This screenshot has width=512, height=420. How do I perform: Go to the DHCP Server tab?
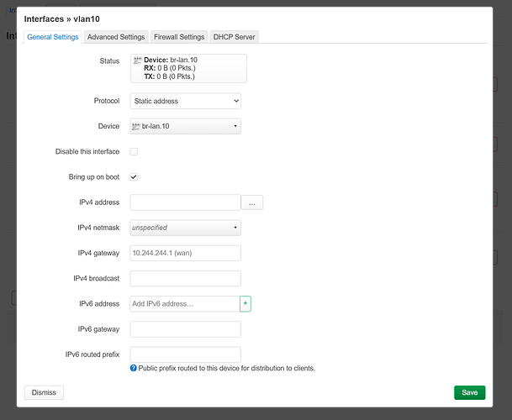coord(234,37)
